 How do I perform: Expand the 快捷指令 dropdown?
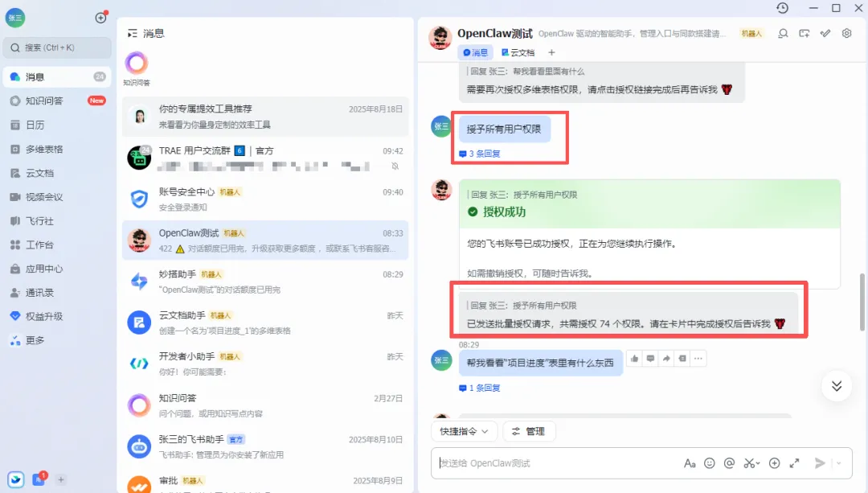click(464, 432)
